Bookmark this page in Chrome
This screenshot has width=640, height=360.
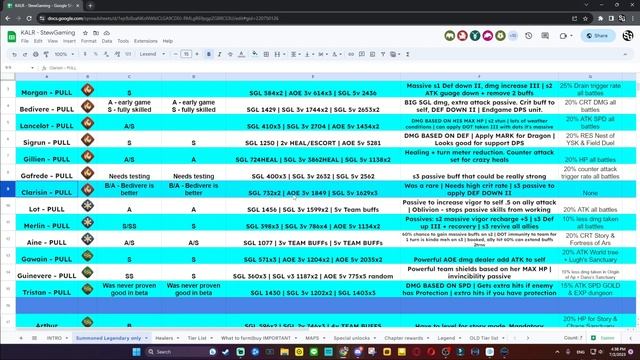tap(585, 18)
